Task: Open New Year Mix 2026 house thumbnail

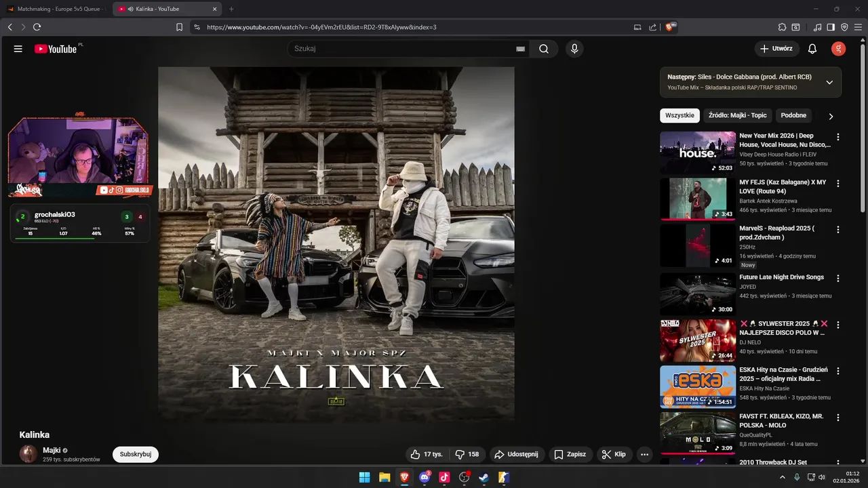Action: tap(698, 152)
